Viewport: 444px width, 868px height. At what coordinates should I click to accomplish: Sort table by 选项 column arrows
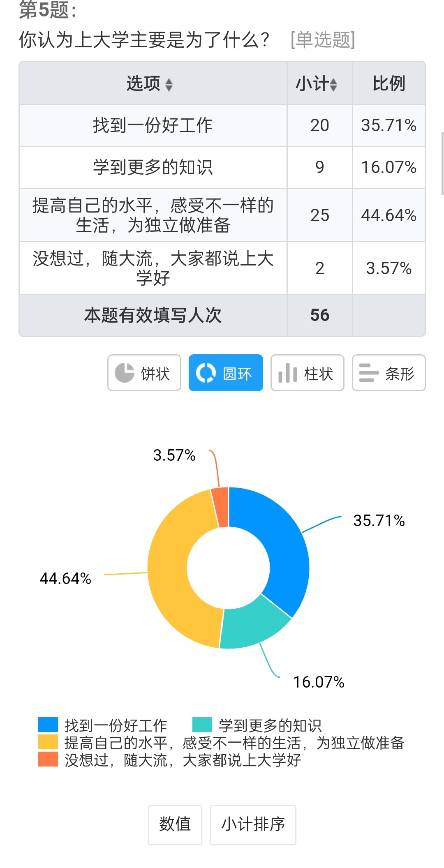tap(169, 85)
